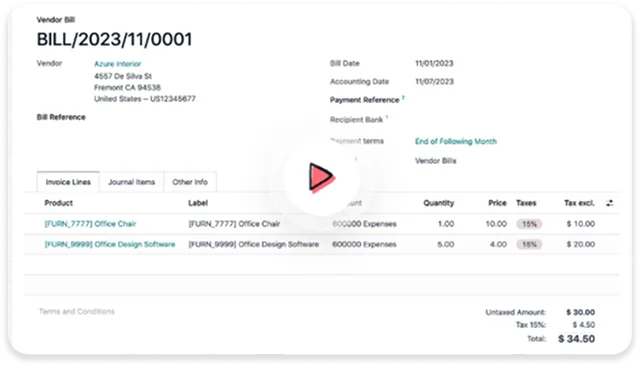This screenshot has height=366, width=640.
Task: Click the Taxes column header
Action: click(526, 203)
